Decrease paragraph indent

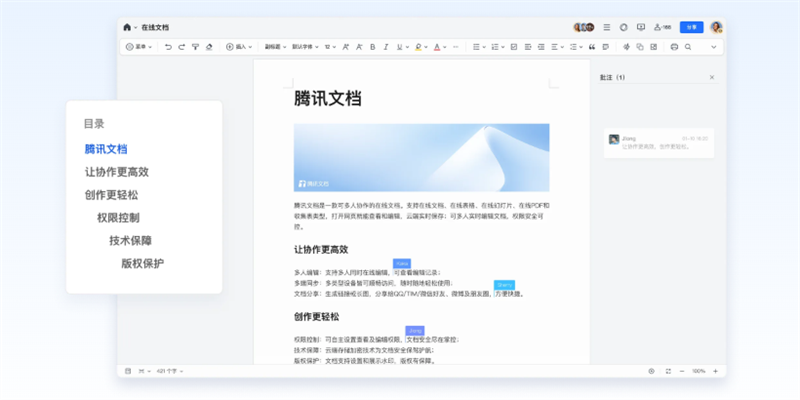click(x=541, y=47)
